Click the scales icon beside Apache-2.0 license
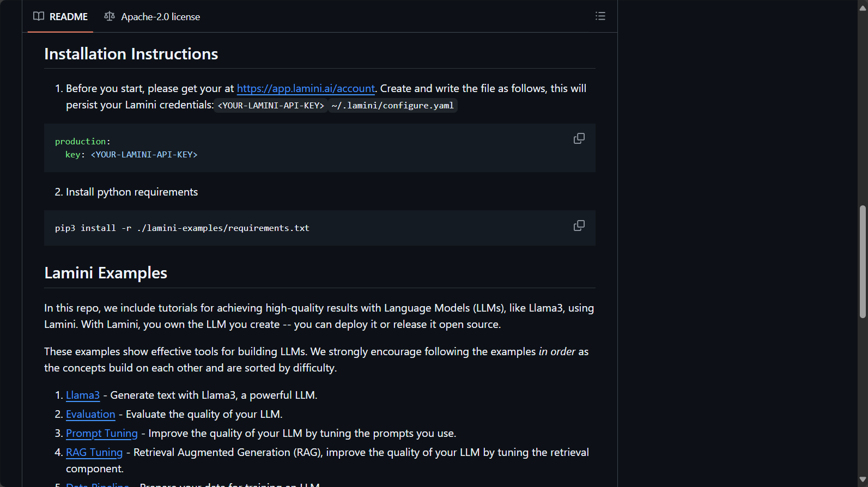Screen dimensions: 868x487 [x=110, y=16]
